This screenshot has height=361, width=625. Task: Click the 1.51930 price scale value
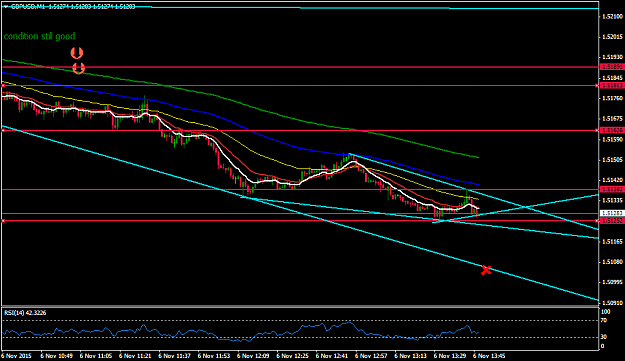613,57
